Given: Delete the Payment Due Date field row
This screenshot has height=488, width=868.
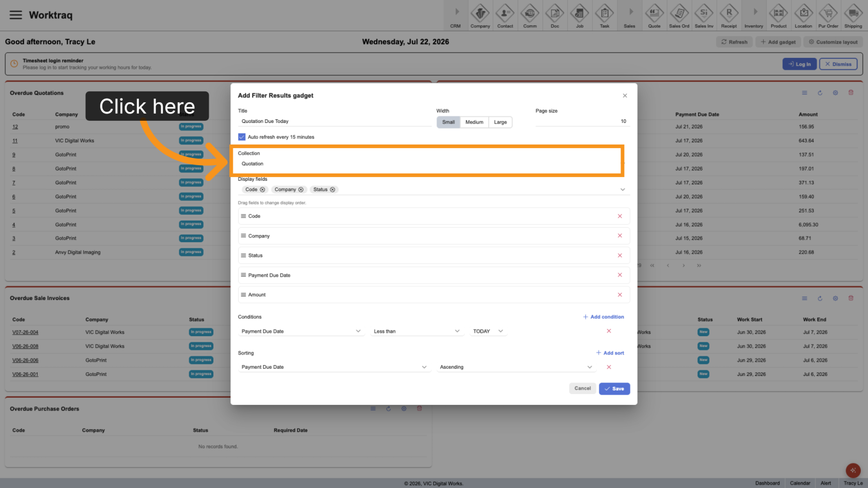Looking at the screenshot, I should click(x=619, y=275).
